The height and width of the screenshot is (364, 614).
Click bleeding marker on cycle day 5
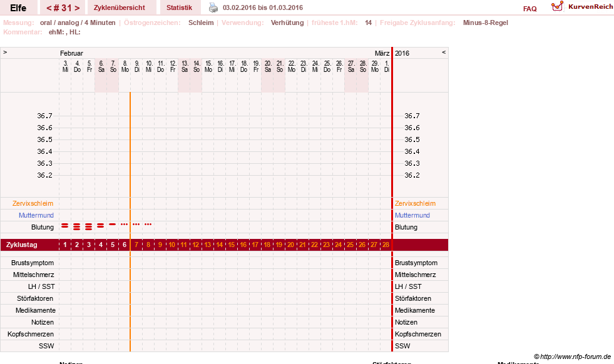(x=113, y=225)
